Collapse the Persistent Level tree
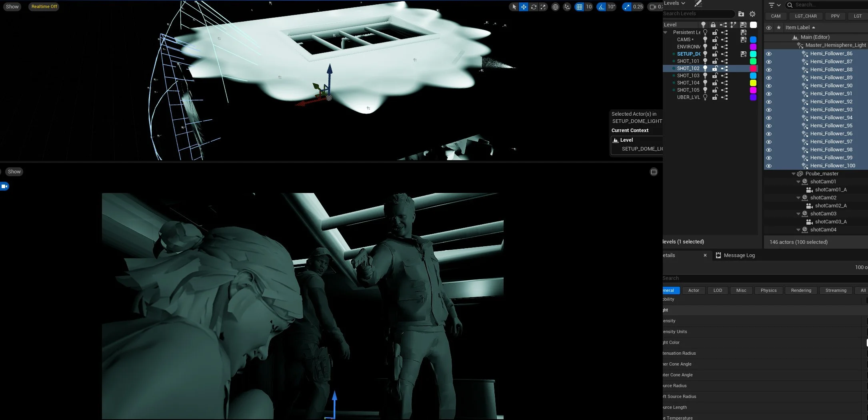868x420 pixels. [x=666, y=32]
